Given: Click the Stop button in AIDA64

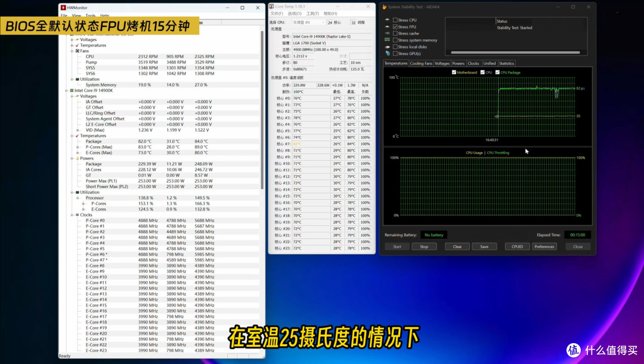Looking at the screenshot, I should coord(424,246).
